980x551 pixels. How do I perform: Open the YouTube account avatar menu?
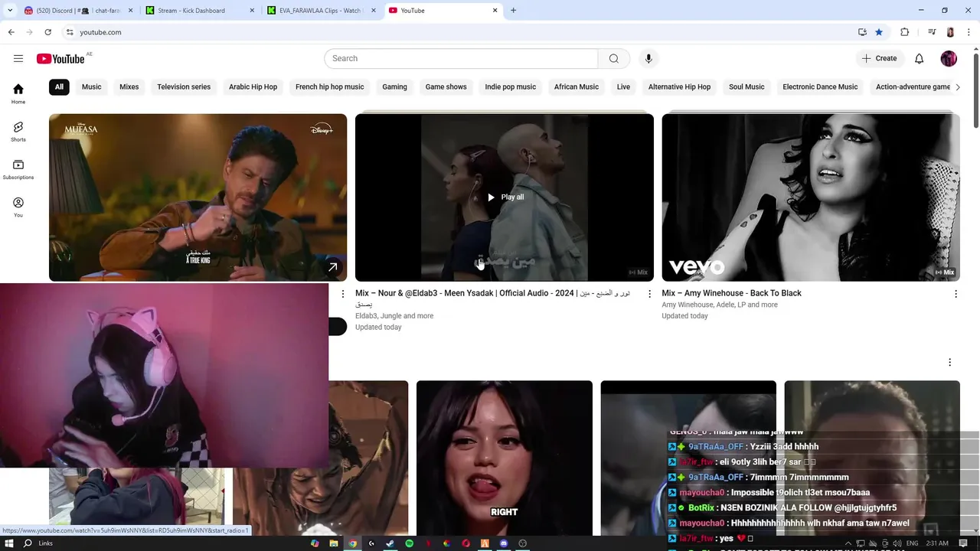(x=949, y=58)
